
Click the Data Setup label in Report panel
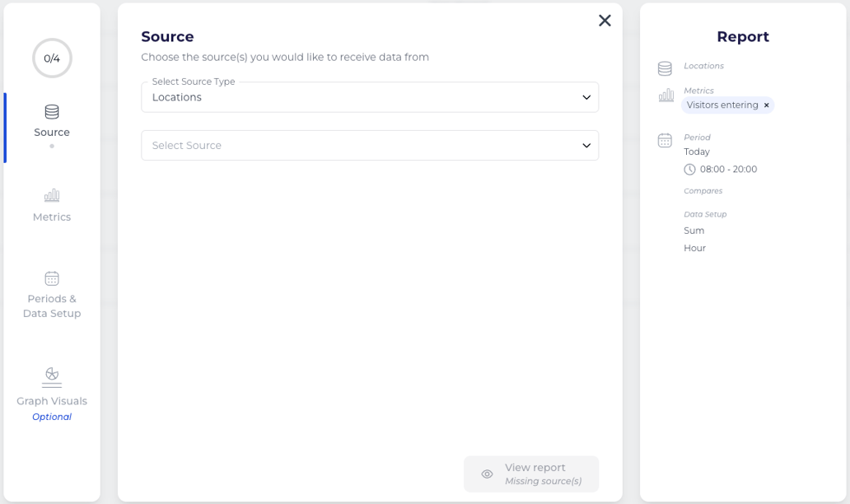click(x=705, y=214)
